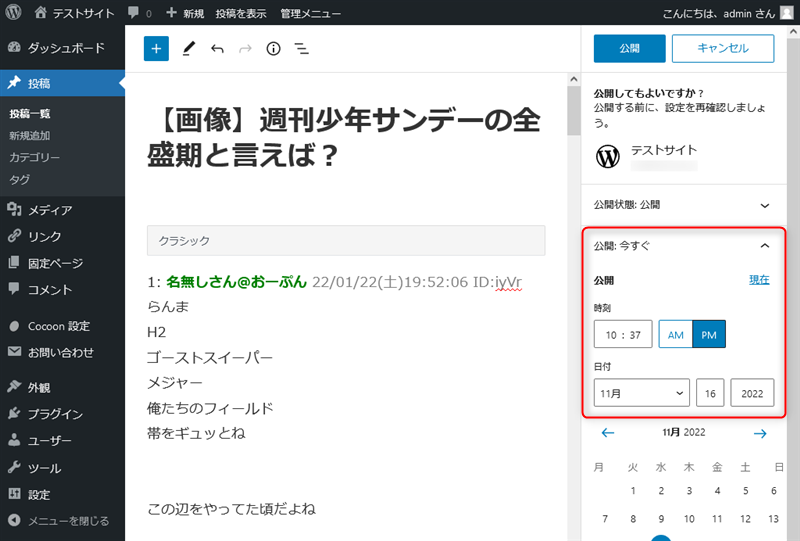This screenshot has height=541, width=800.
Task: Click the ゴーストスイーパー line
Action: coord(210,357)
